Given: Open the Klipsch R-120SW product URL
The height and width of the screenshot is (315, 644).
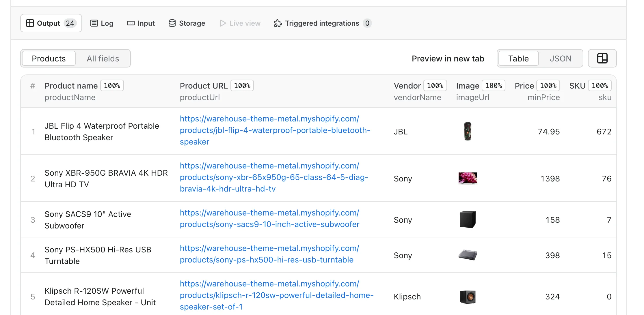Looking at the screenshot, I should 277,295.
